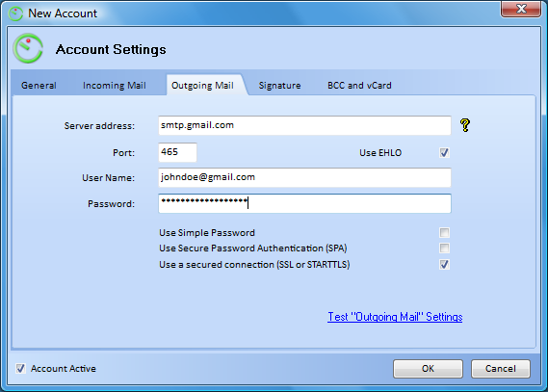Switch to the General tab
Image resolution: width=548 pixels, height=392 pixels.
(x=39, y=86)
